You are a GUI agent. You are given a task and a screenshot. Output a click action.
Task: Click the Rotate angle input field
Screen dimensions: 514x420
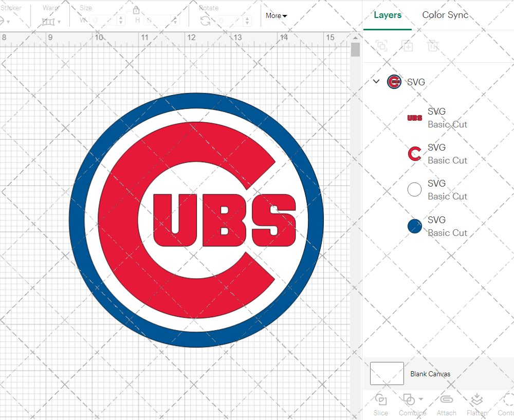(x=229, y=21)
